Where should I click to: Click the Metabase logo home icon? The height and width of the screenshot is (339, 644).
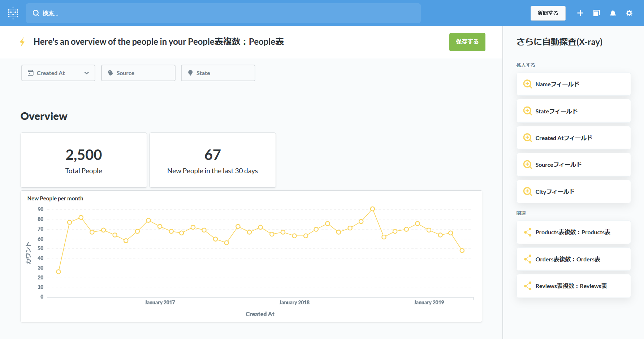[x=13, y=13]
